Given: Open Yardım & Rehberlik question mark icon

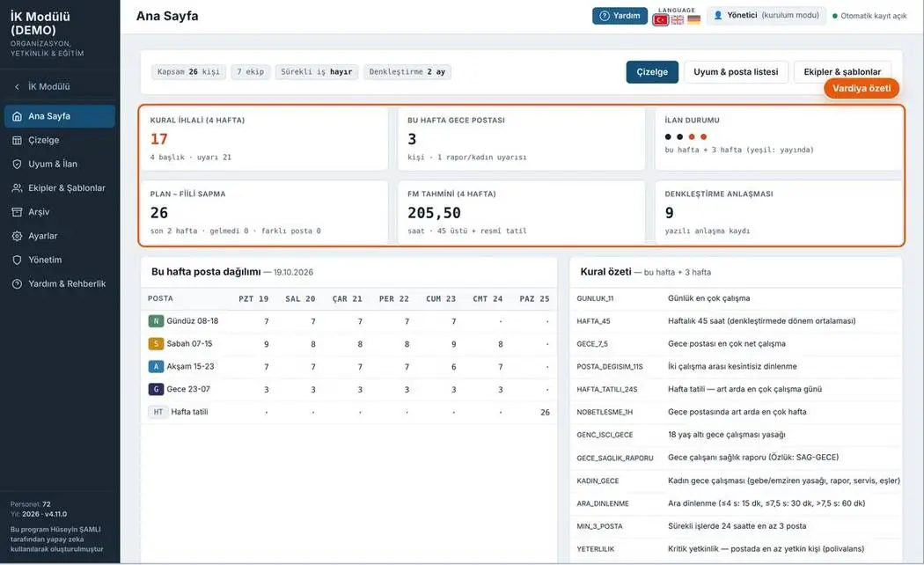Looking at the screenshot, I should tap(17, 284).
